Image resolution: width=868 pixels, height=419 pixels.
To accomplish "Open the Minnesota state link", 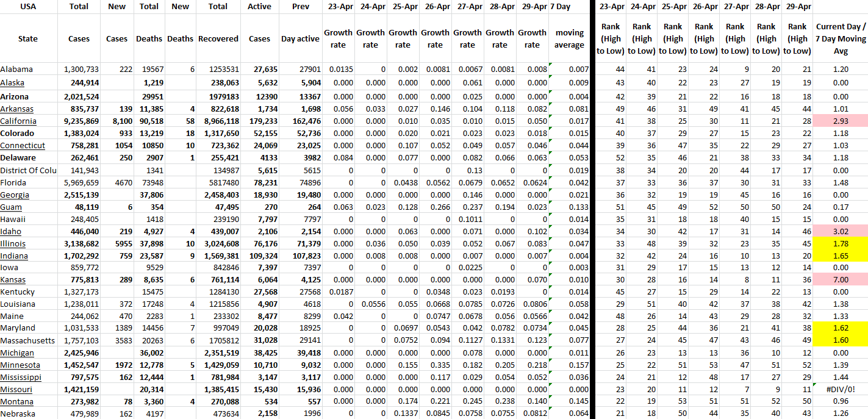I will click(x=20, y=365).
